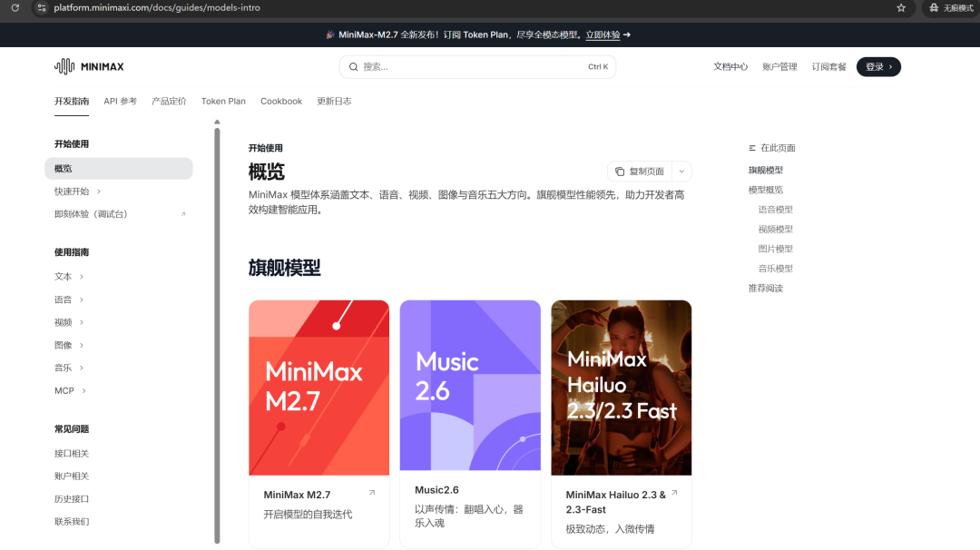
Task: Open 联系我们 sidebar item
Action: (72, 522)
